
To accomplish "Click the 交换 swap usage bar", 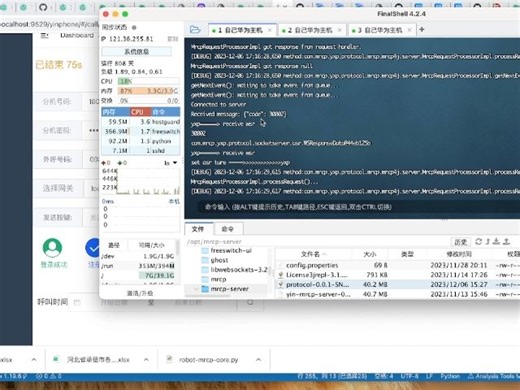I will tap(148, 100).
